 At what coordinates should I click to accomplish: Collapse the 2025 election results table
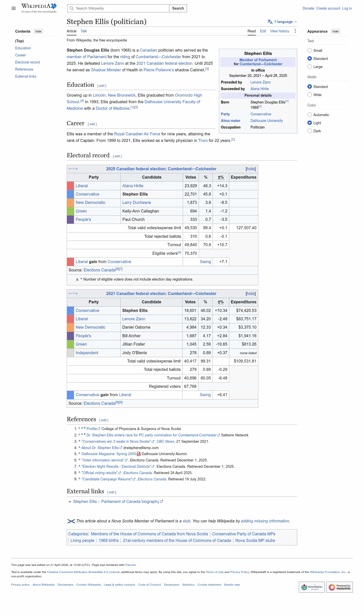[x=251, y=169]
